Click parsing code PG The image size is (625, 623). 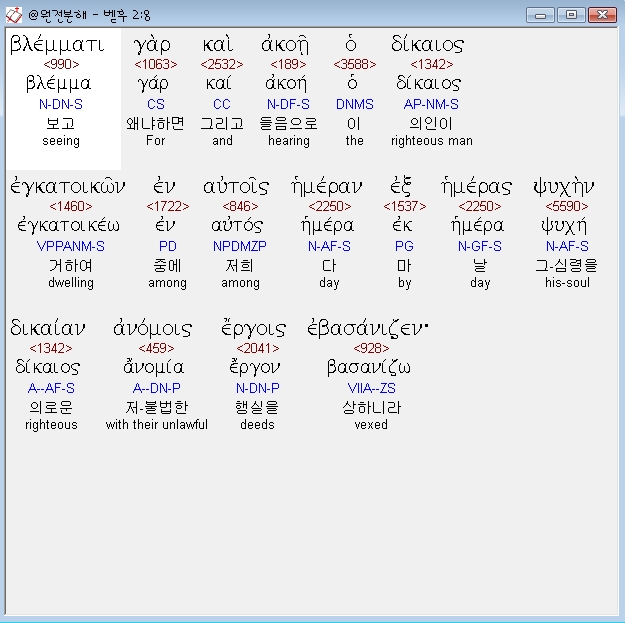pyautogui.click(x=404, y=246)
